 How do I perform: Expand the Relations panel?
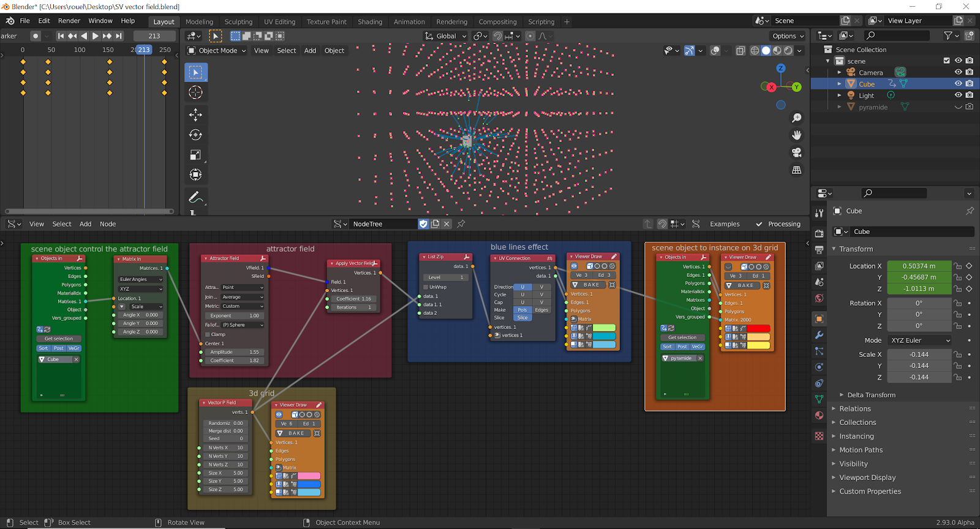click(x=855, y=409)
